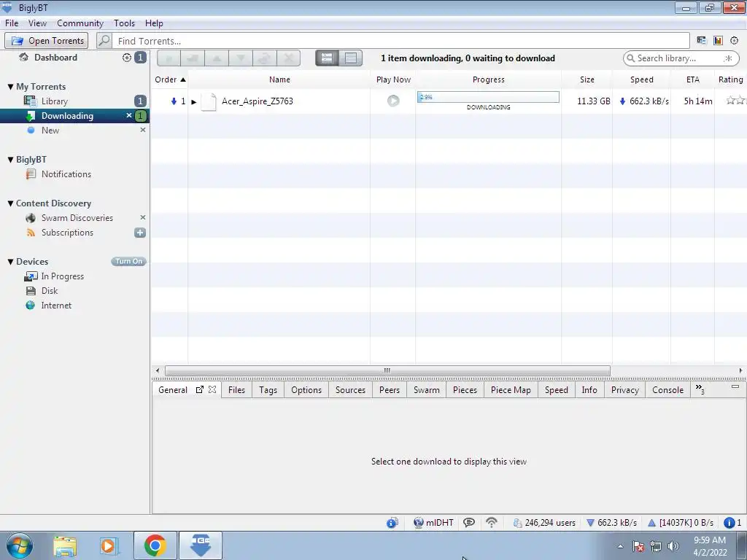Close the General tab

click(212, 389)
